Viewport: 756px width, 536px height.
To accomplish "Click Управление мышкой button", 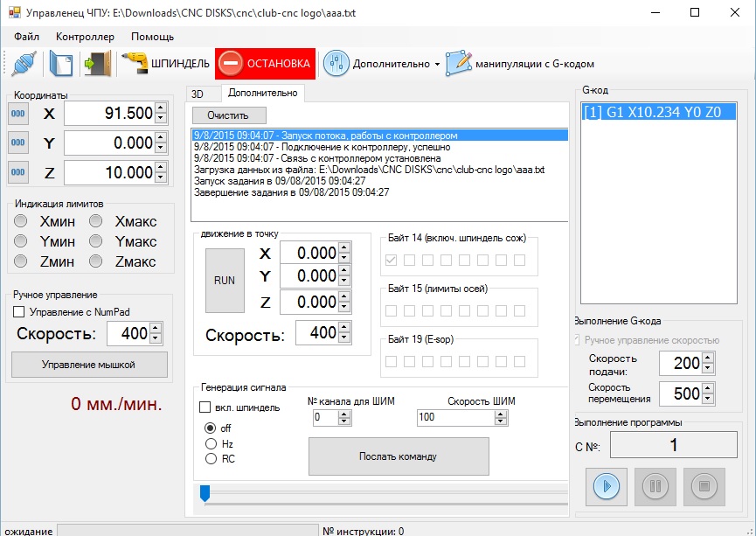I will (89, 365).
